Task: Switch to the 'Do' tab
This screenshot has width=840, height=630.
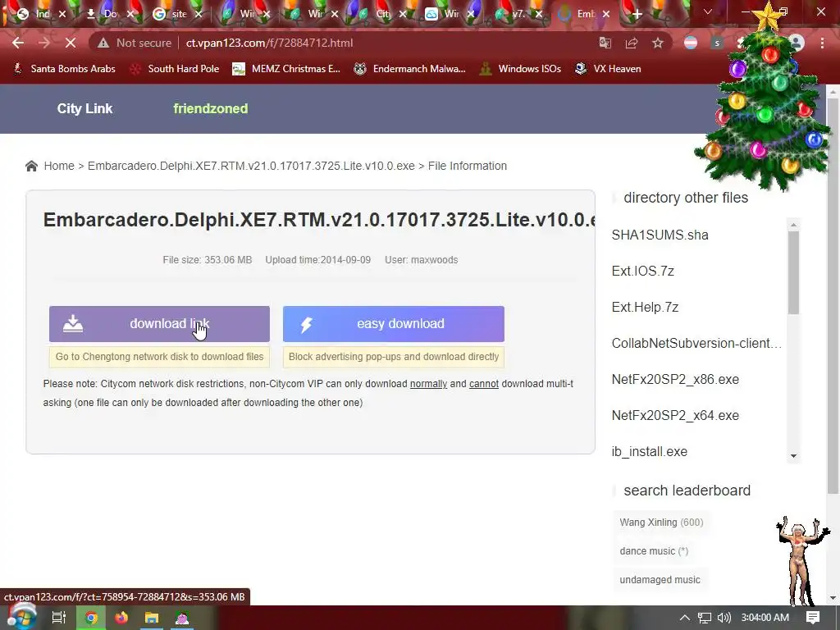Action: (109, 15)
